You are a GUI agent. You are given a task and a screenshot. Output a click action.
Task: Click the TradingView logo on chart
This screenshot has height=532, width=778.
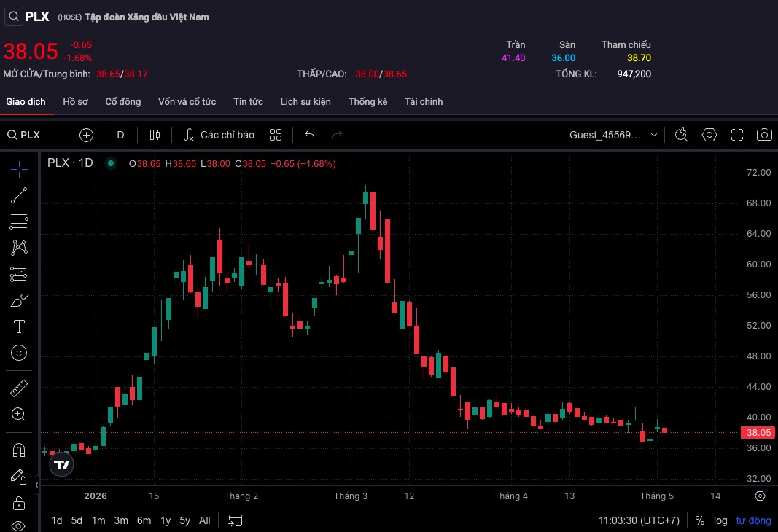point(61,464)
